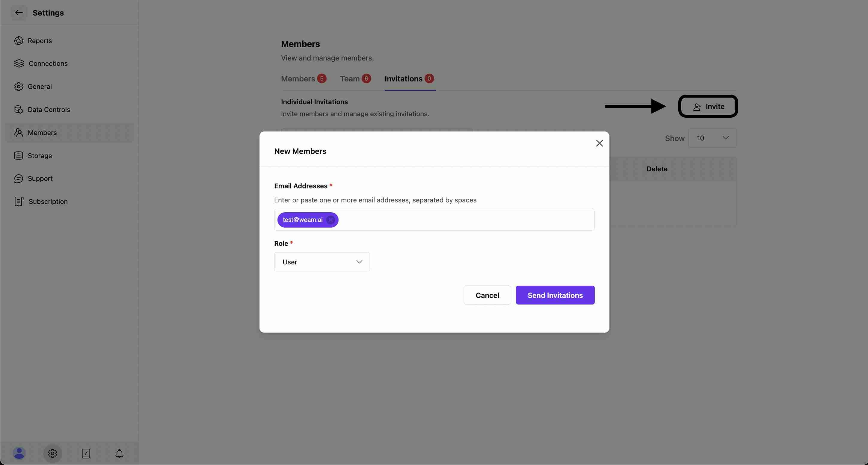This screenshot has height=465, width=868.
Task: Switch to the Members tab
Action: pyautogui.click(x=298, y=79)
